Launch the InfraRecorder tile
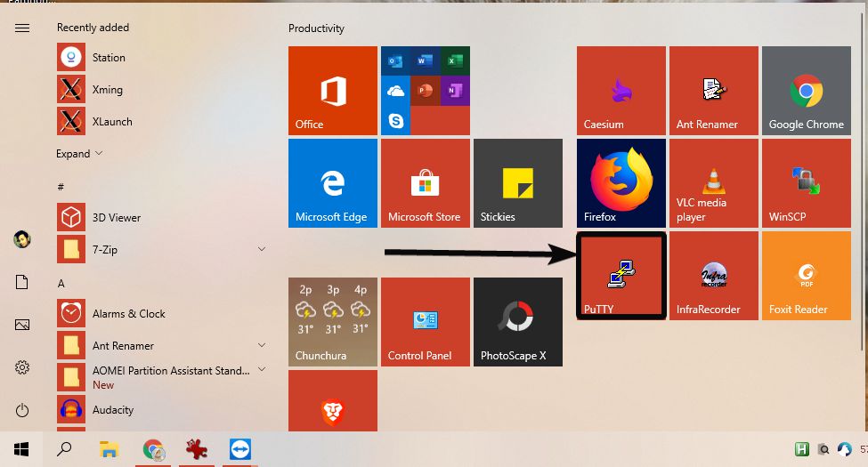This screenshot has height=467, width=868. click(714, 276)
